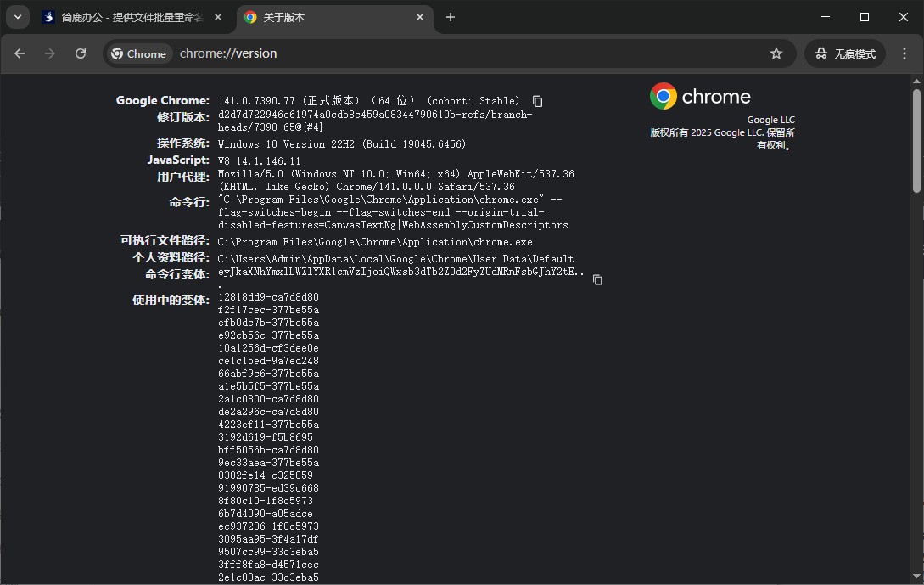Reload the current page
This screenshot has height=585, width=924.
coord(81,53)
